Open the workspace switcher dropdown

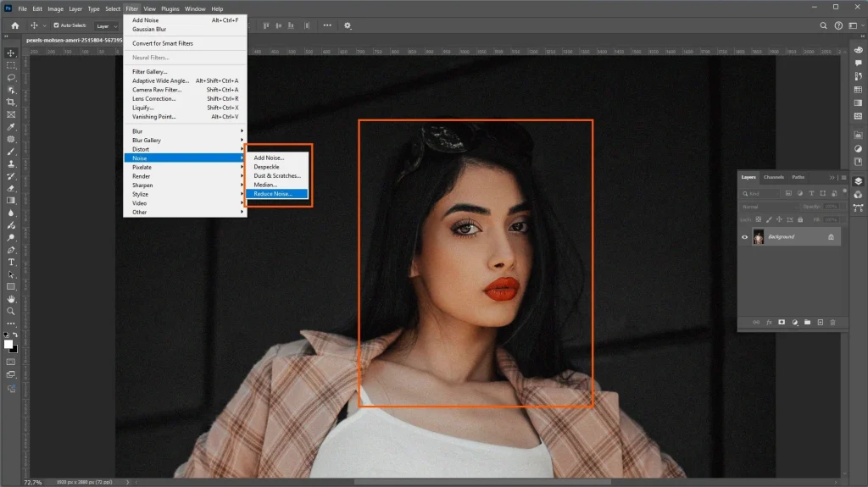pos(855,25)
